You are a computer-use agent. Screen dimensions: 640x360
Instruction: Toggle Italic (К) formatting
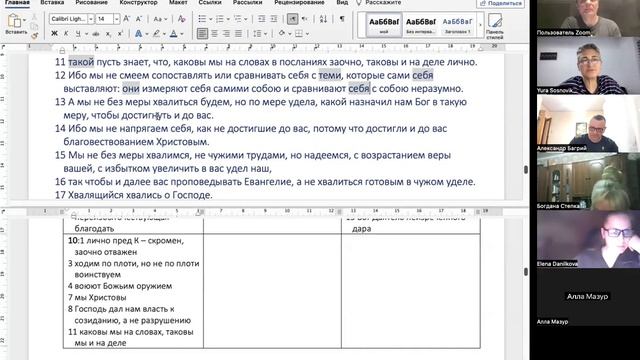coord(66,34)
